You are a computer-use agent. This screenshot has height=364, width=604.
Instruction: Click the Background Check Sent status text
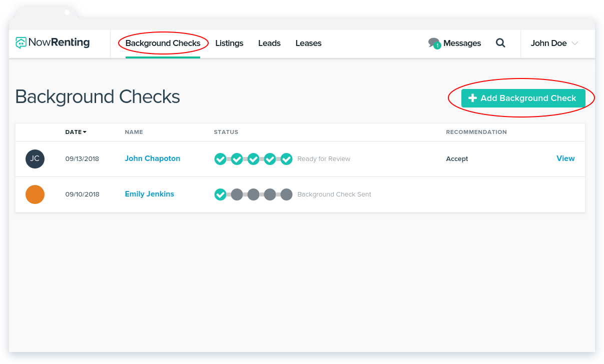point(334,194)
